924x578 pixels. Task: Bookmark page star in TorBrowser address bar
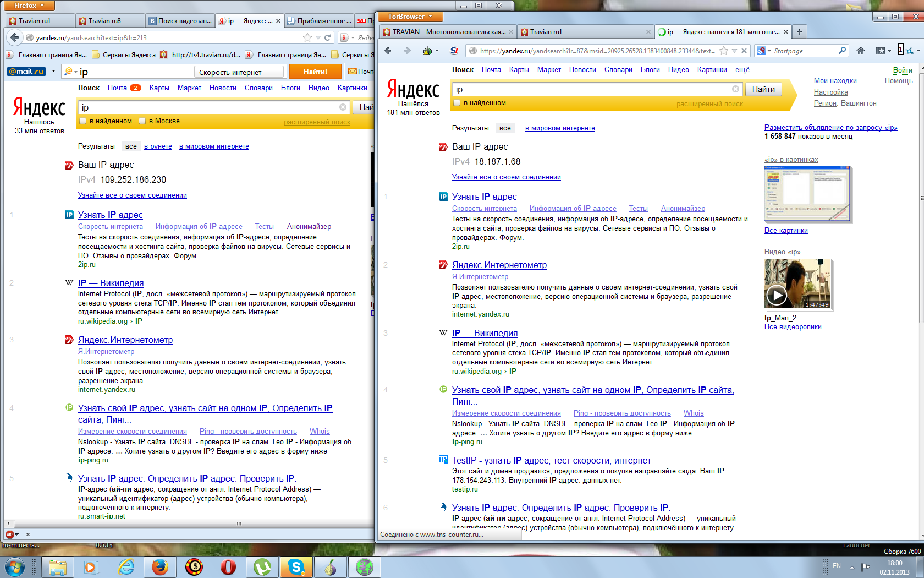click(x=724, y=51)
